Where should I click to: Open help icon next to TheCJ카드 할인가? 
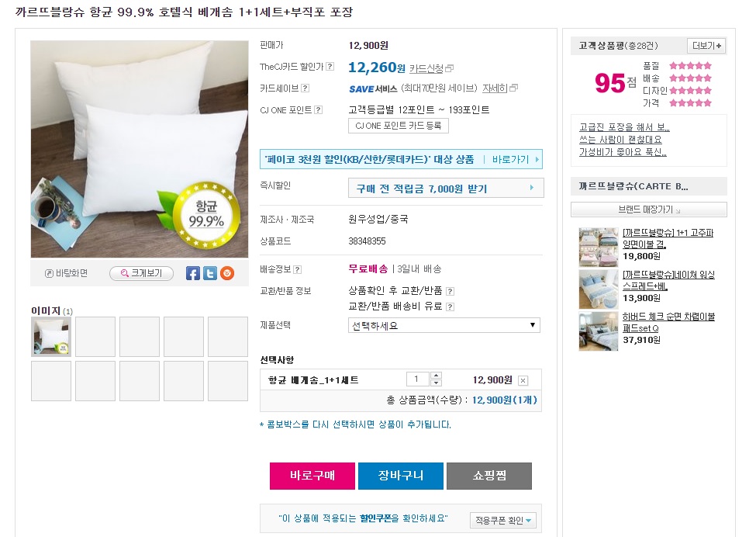pyautogui.click(x=330, y=68)
